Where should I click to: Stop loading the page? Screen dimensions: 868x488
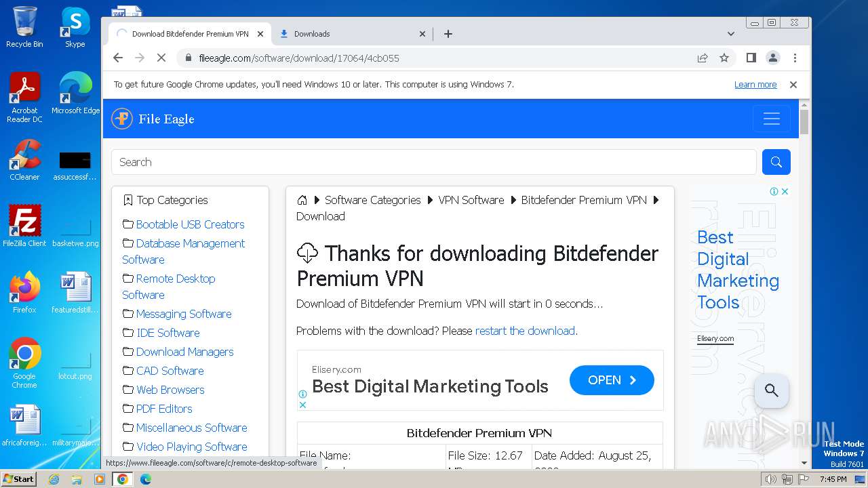161,58
